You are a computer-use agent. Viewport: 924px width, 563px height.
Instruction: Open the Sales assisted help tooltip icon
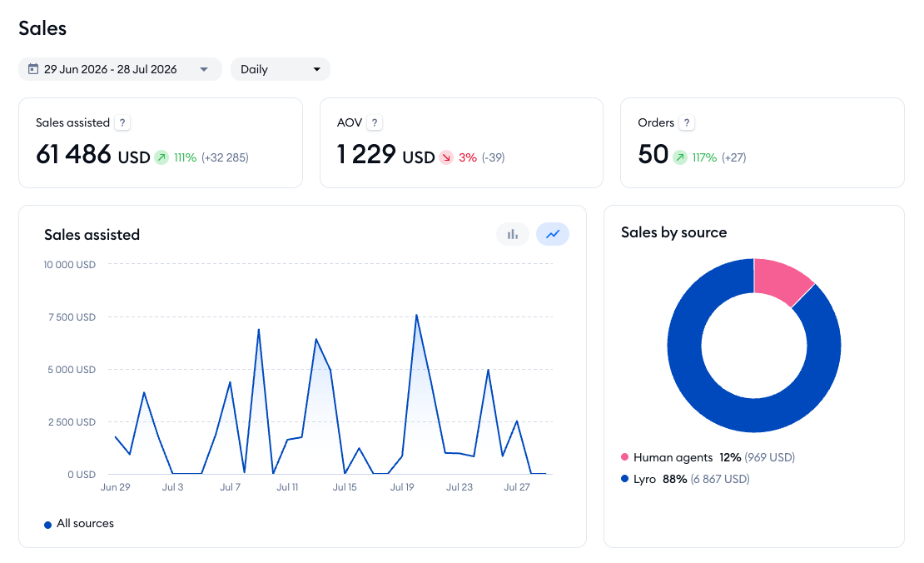[x=122, y=122]
